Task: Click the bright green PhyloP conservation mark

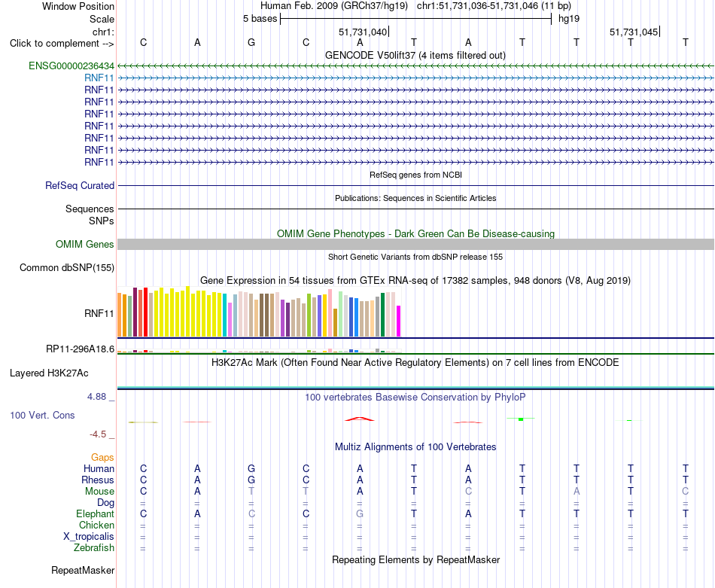Action: [521, 419]
